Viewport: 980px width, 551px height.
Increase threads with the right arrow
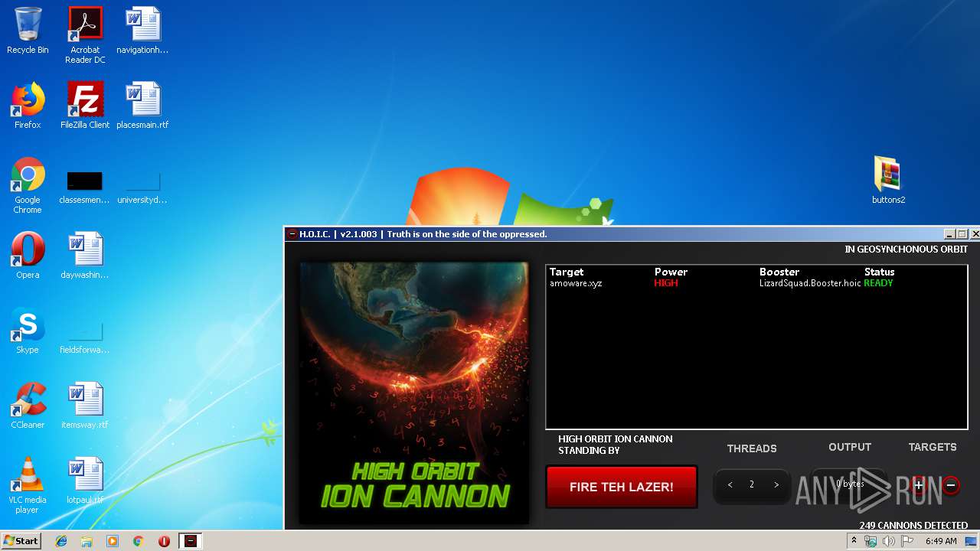(776, 484)
